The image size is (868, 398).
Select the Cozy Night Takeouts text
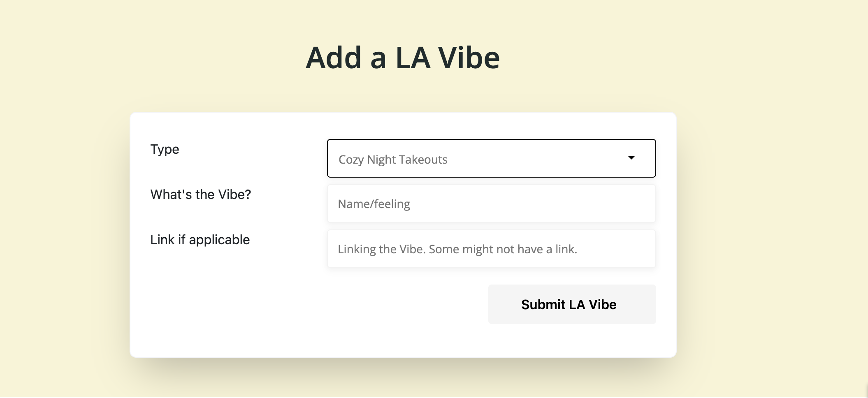[x=393, y=160]
